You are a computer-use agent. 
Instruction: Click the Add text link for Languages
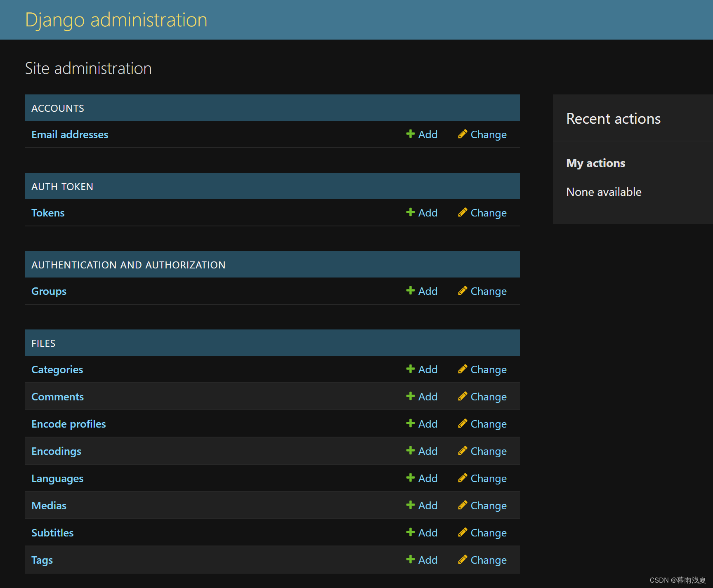[428, 478]
